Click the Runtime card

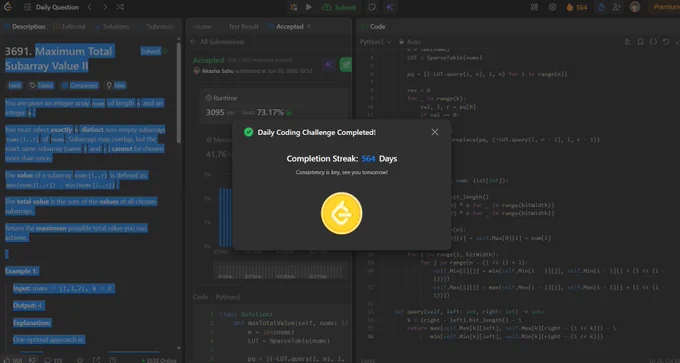coord(275,105)
